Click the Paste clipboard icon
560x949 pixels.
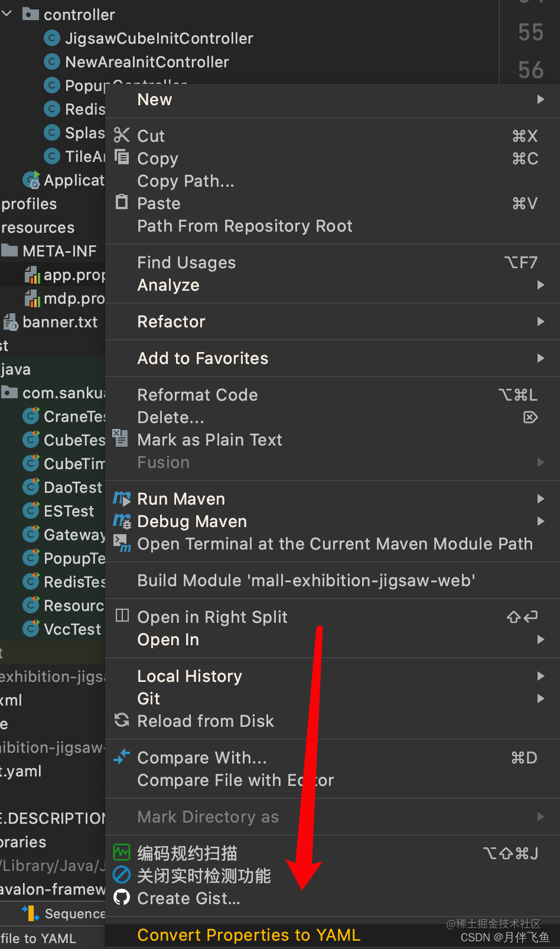(x=122, y=202)
